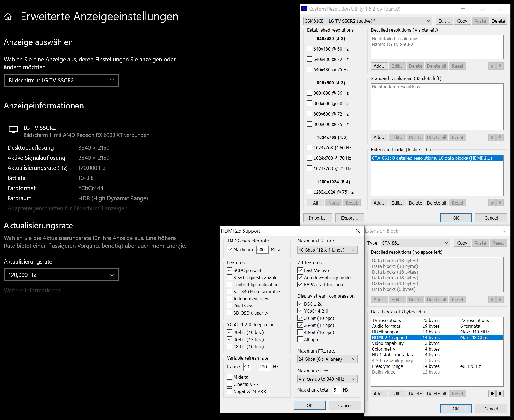The image size is (514, 420).
Task: Click OK in HDMI 2.x Support dialog
Action: [x=310, y=405]
